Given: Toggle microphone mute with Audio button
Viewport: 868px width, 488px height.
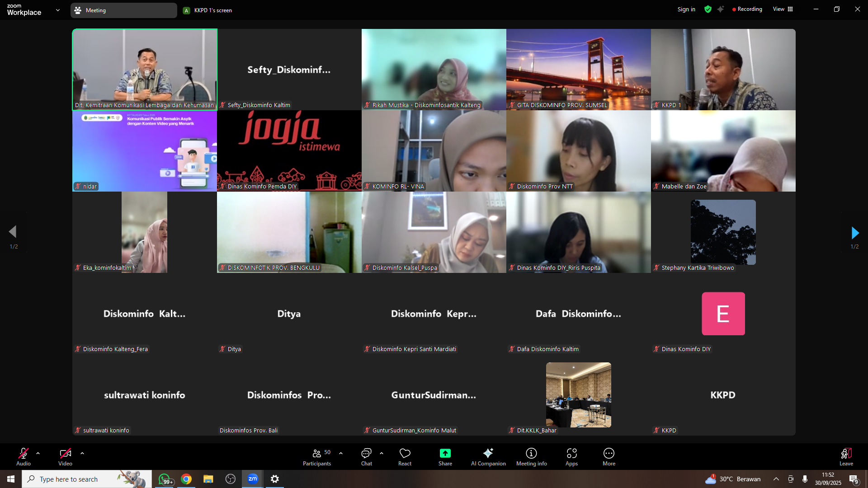Looking at the screenshot, I should [x=24, y=453].
